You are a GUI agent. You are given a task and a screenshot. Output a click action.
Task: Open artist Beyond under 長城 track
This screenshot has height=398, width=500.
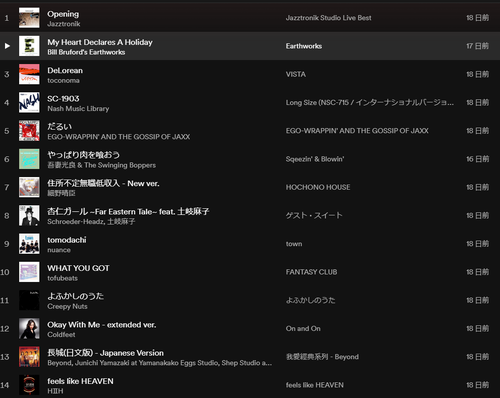coord(60,363)
